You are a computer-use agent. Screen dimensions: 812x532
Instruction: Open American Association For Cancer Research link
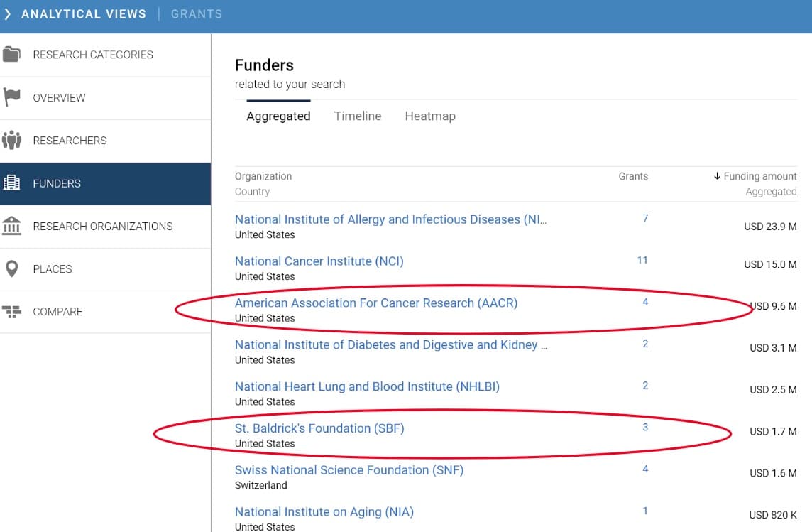pos(376,303)
